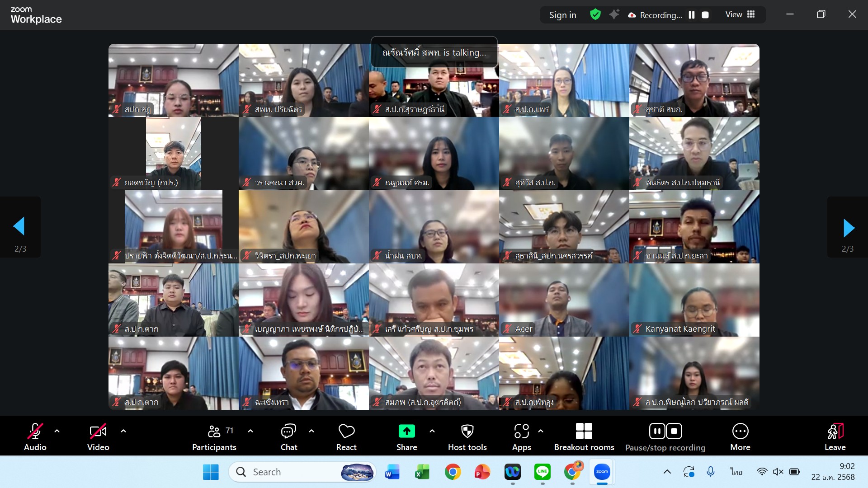Open LINE app from the taskbar
Viewport: 868px width, 488px height.
point(542,472)
